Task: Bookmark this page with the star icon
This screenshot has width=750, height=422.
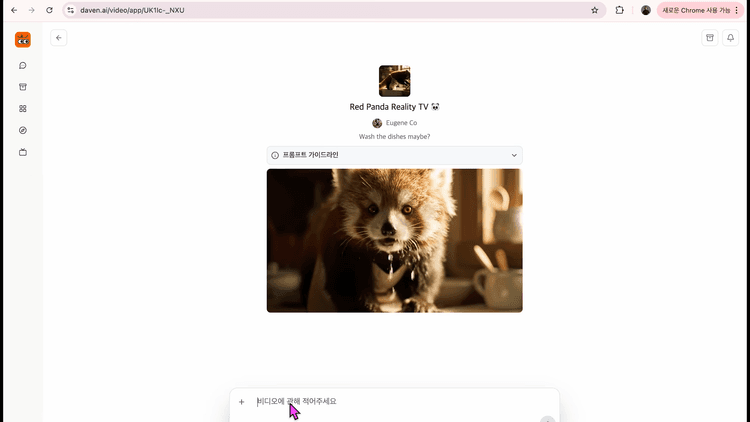Action: [595, 10]
